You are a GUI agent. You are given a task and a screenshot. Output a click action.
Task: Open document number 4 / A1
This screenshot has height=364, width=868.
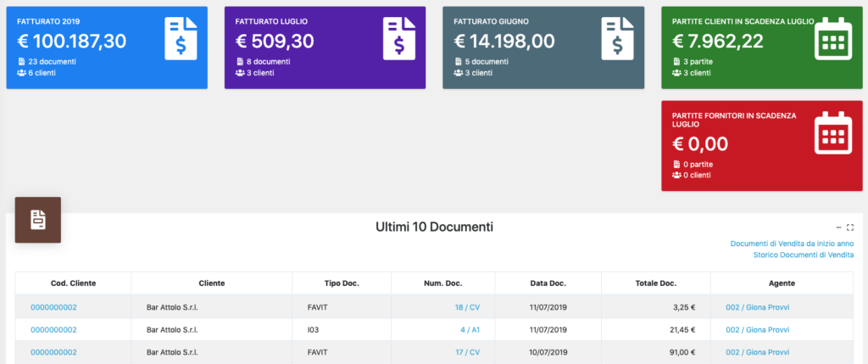click(470, 330)
